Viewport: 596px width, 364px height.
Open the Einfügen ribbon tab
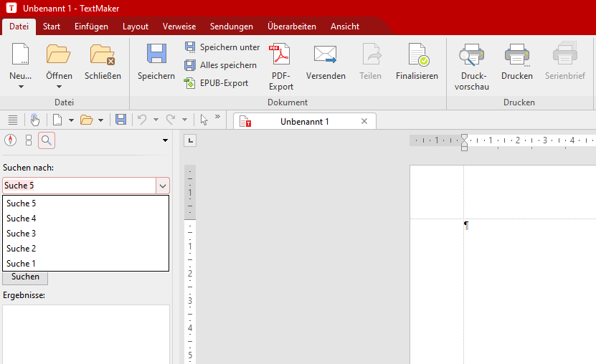(91, 27)
